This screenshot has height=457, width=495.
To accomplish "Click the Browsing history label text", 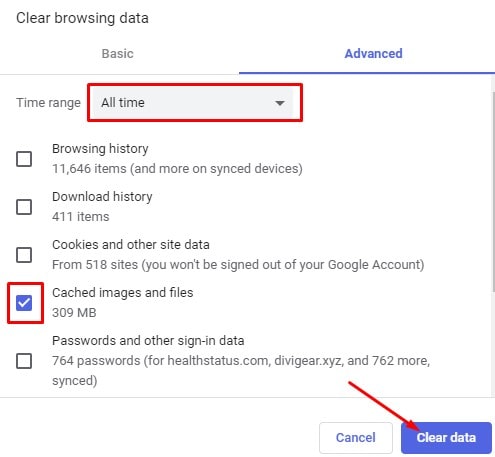I will tap(100, 149).
